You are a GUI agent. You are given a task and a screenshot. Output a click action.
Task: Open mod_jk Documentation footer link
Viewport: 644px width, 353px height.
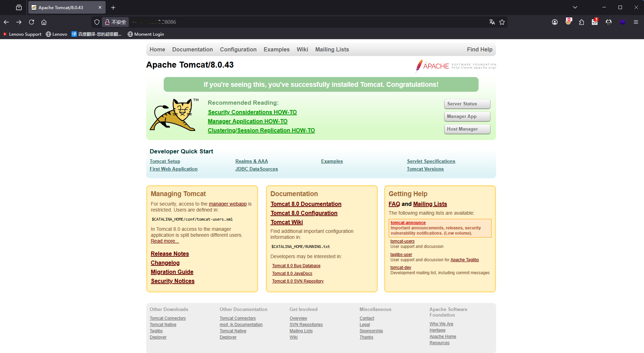pos(241,325)
